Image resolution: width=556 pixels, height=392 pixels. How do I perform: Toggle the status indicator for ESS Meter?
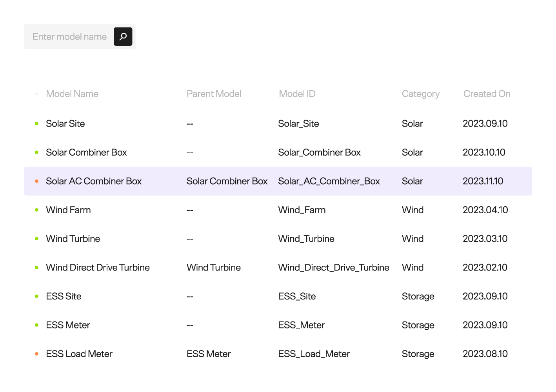click(x=36, y=325)
